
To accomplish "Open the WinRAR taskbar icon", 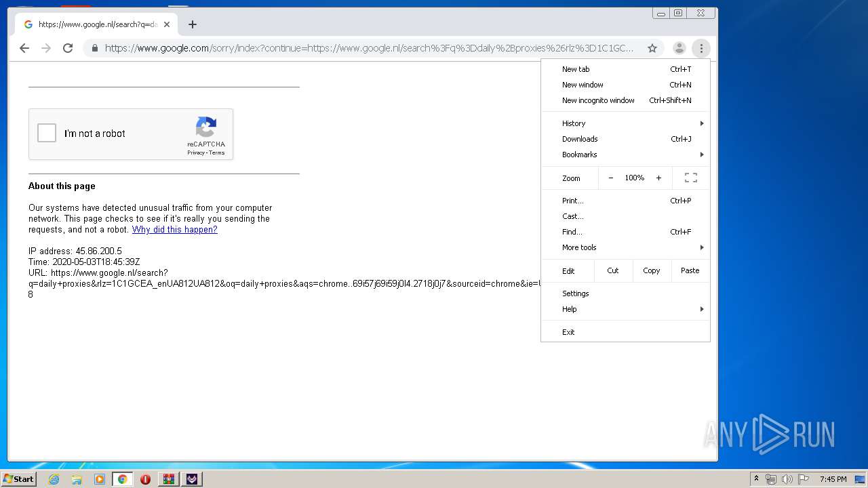I will (x=168, y=479).
